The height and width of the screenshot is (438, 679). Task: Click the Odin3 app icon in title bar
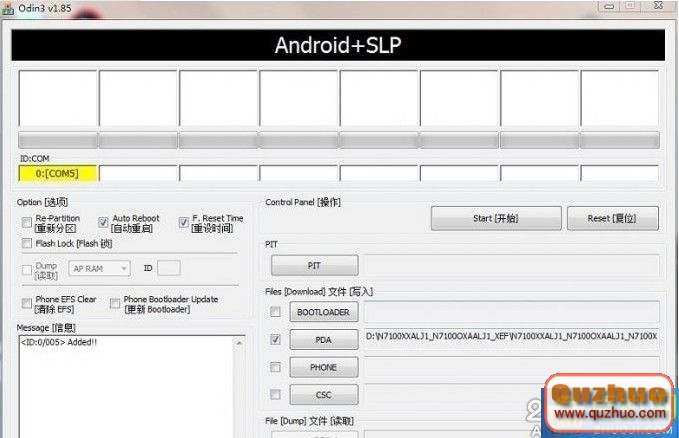7,8
